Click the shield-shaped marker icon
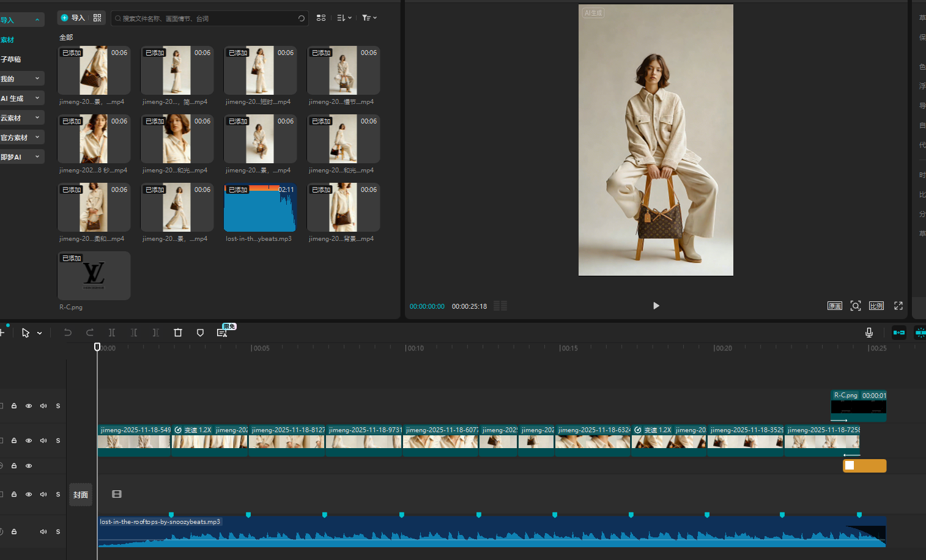This screenshot has height=560, width=926. pyautogui.click(x=200, y=333)
